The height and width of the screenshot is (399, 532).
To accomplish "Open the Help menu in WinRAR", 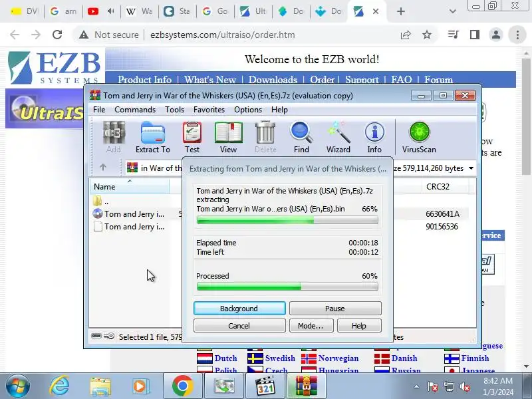I will (279, 110).
